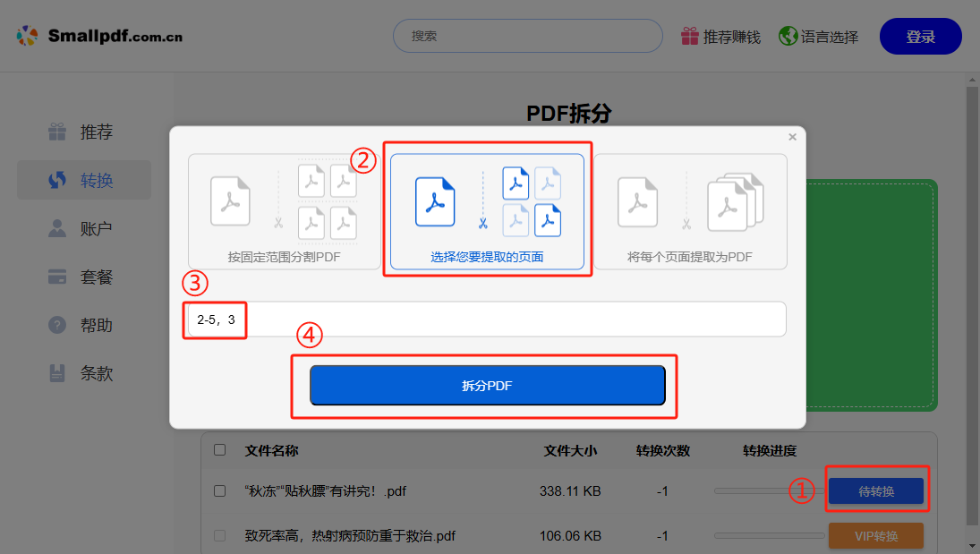
Task: Select the 选择您要提取的页面 extraction mode
Action: click(x=488, y=210)
